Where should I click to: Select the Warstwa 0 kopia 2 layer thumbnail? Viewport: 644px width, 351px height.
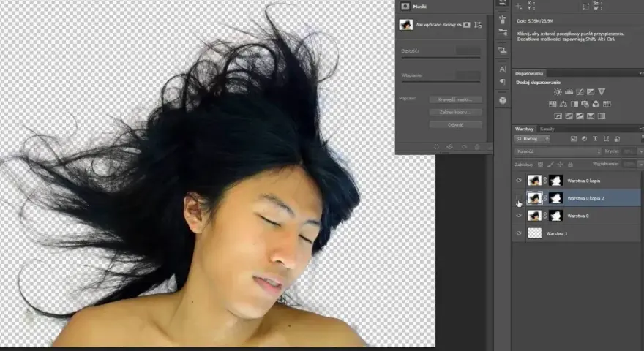click(534, 198)
